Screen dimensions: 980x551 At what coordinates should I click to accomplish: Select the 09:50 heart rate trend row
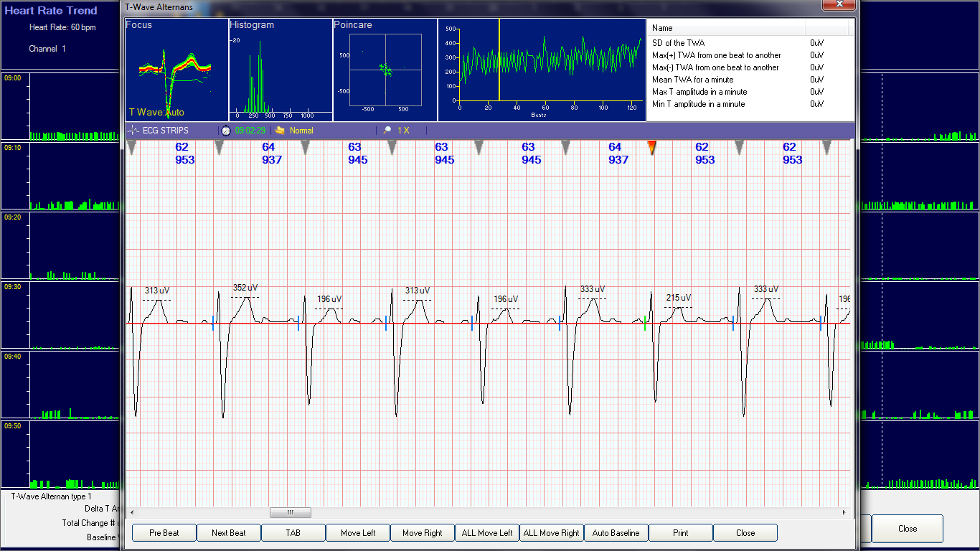60,454
